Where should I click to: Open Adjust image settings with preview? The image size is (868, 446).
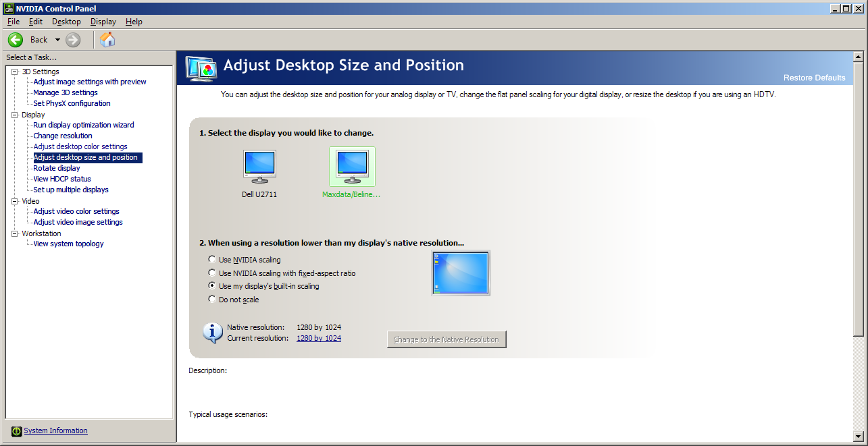point(90,82)
